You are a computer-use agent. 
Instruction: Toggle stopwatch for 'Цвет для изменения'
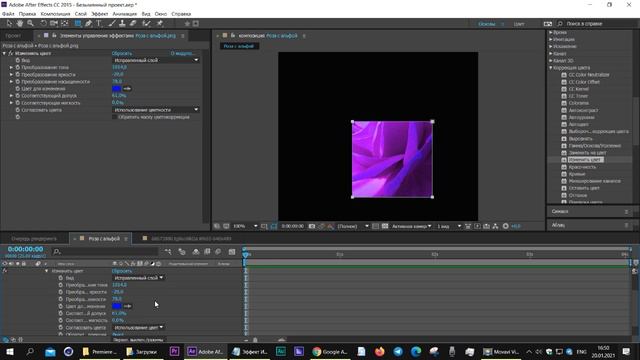pos(18,89)
